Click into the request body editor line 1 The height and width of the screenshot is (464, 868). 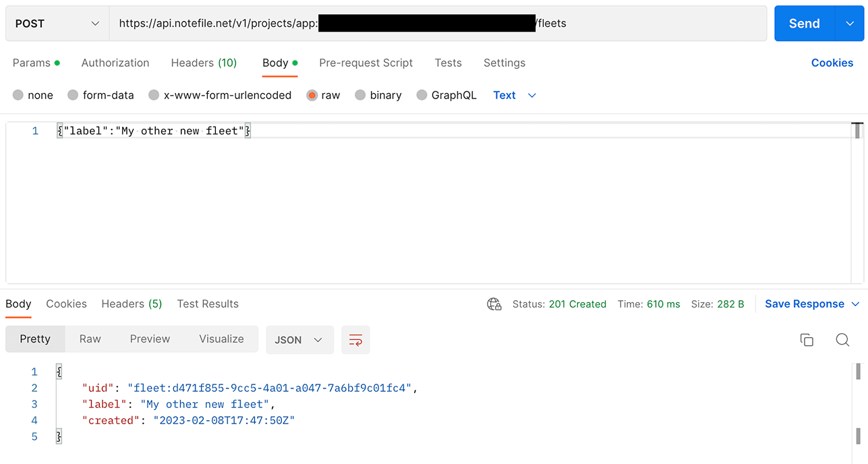click(453, 131)
